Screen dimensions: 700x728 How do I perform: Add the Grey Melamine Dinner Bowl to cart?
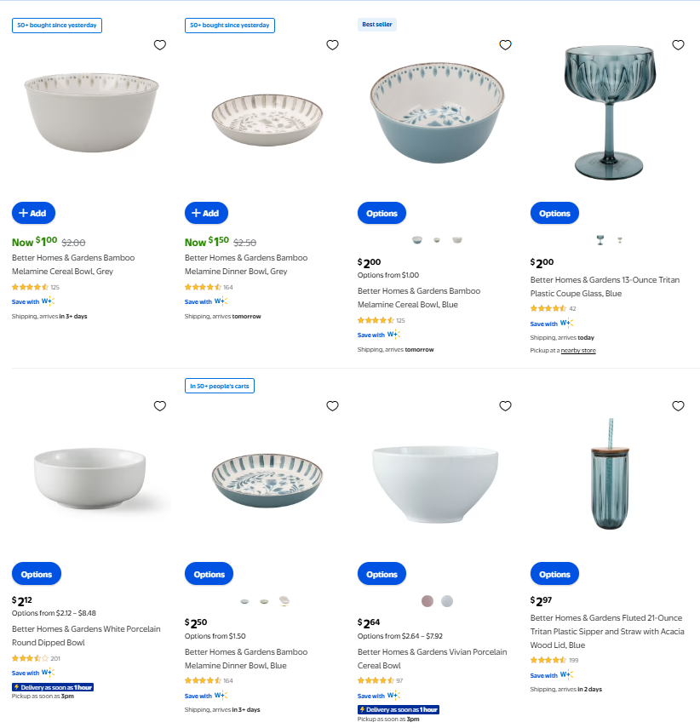(x=206, y=213)
